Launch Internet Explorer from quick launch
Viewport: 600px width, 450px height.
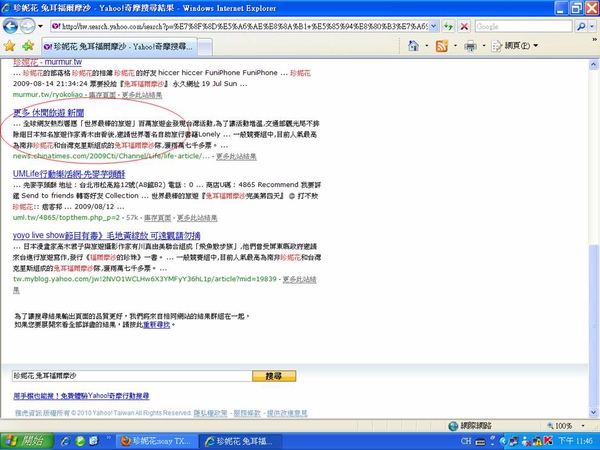tap(65, 441)
